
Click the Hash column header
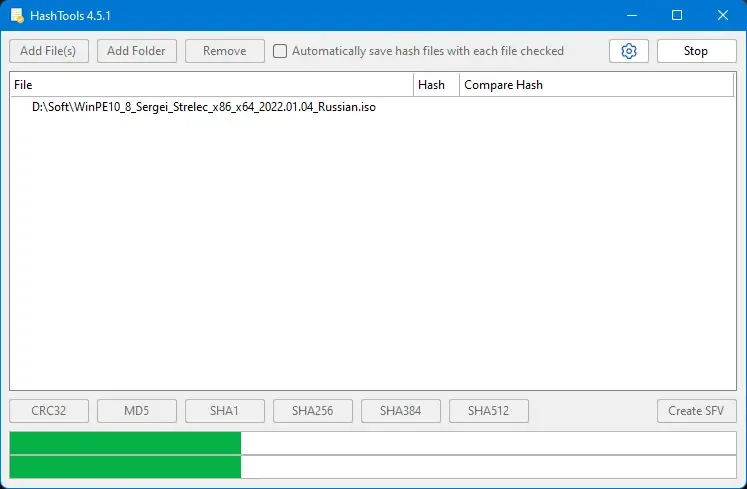436,85
